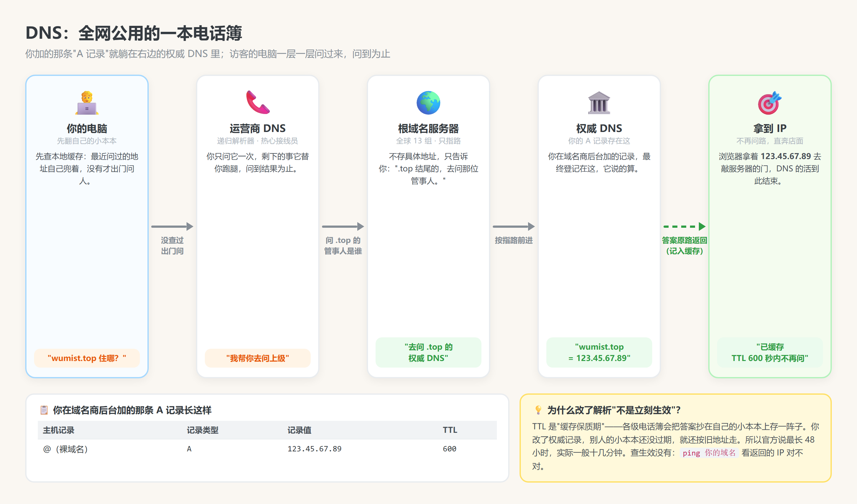This screenshot has width=857, height=504.
Task: Click the subtitle 你的 A 记录存在这
Action: click(599, 141)
